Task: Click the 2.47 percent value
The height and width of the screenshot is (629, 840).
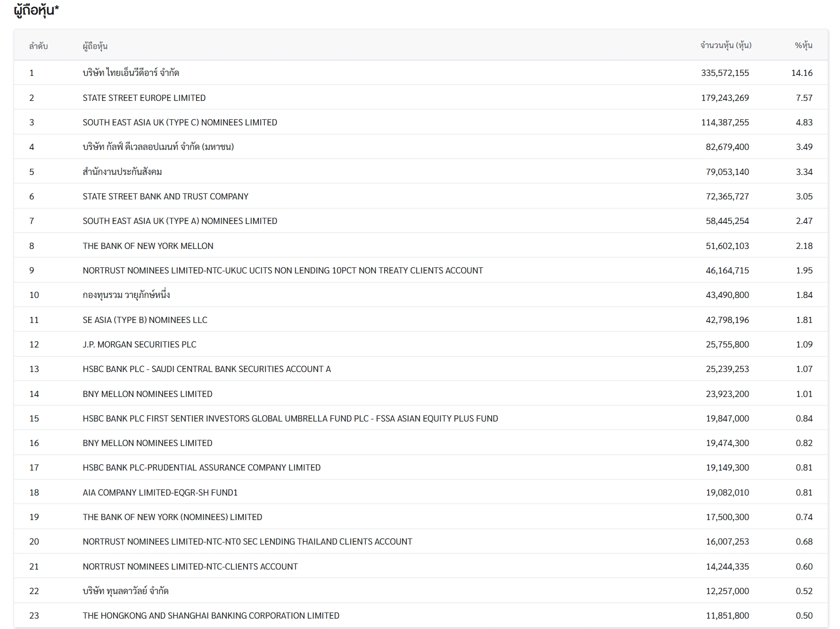Action: pyautogui.click(x=804, y=221)
